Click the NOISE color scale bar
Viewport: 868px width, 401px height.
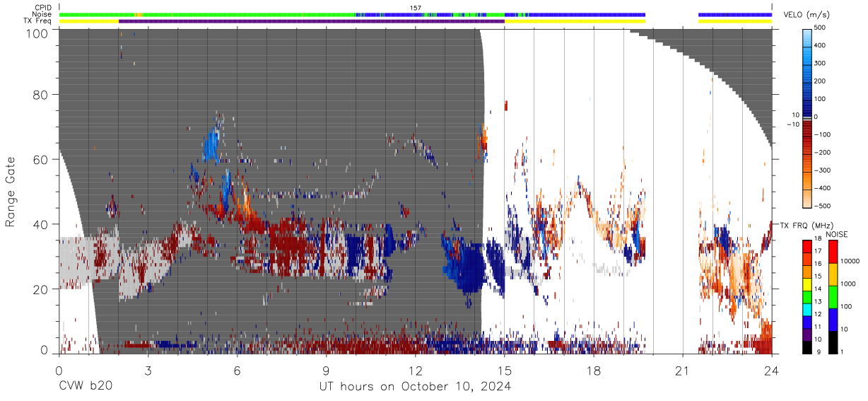(832, 296)
